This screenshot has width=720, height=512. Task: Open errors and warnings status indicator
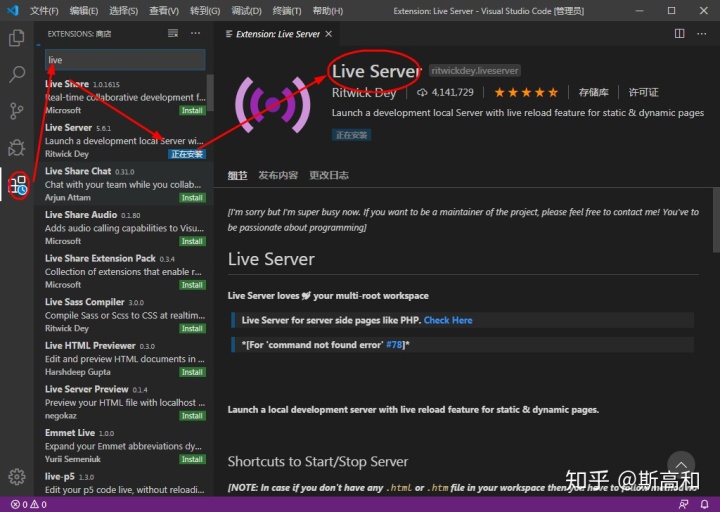28,504
